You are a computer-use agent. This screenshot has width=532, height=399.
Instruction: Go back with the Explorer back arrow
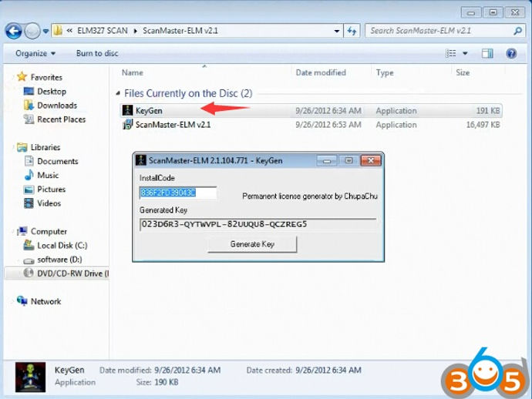tap(14, 31)
